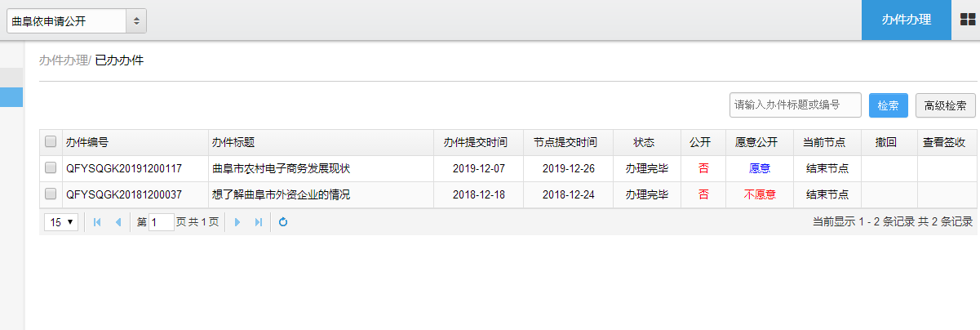Click the 检索 search button
The height and width of the screenshot is (330, 980).
(889, 105)
